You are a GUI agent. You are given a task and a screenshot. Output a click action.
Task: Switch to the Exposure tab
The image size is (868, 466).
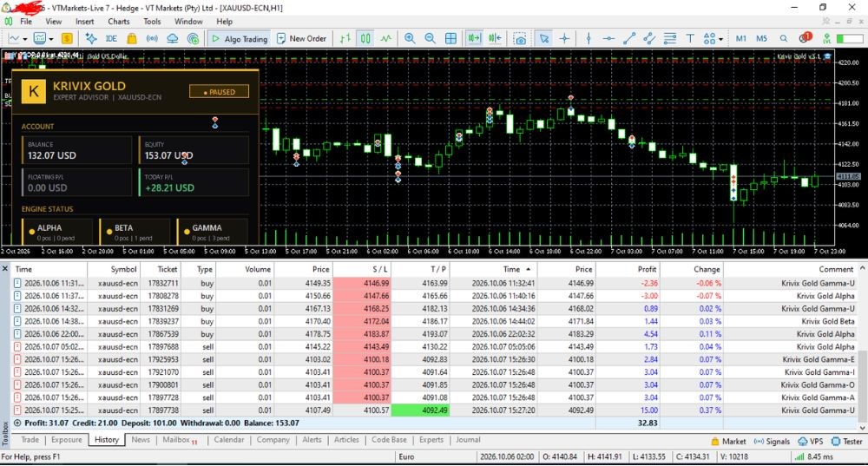click(x=67, y=440)
